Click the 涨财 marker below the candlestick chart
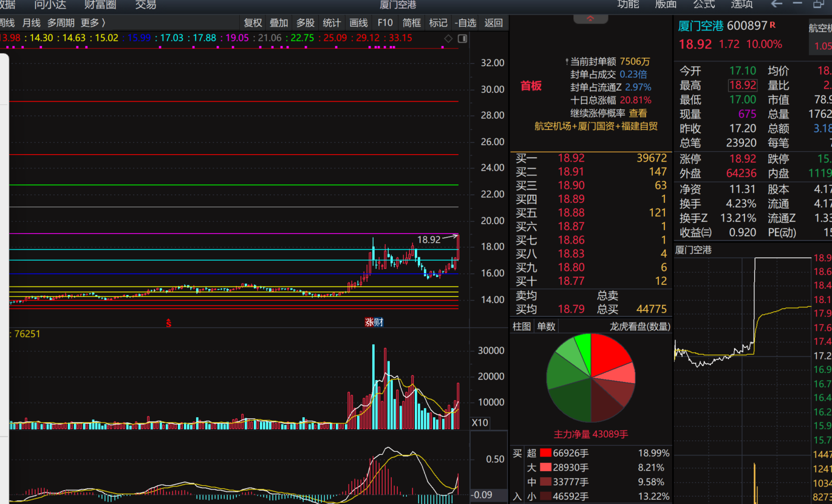The image size is (832, 504). point(373,322)
